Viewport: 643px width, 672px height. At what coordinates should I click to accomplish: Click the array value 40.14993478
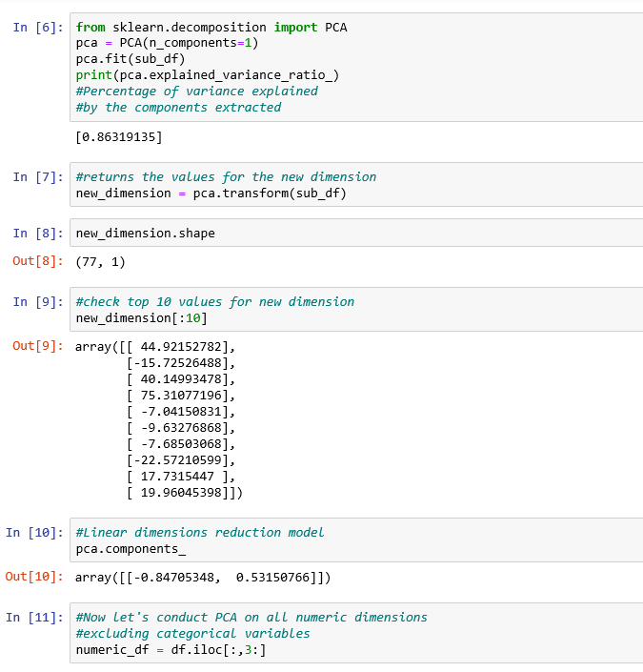click(x=181, y=379)
